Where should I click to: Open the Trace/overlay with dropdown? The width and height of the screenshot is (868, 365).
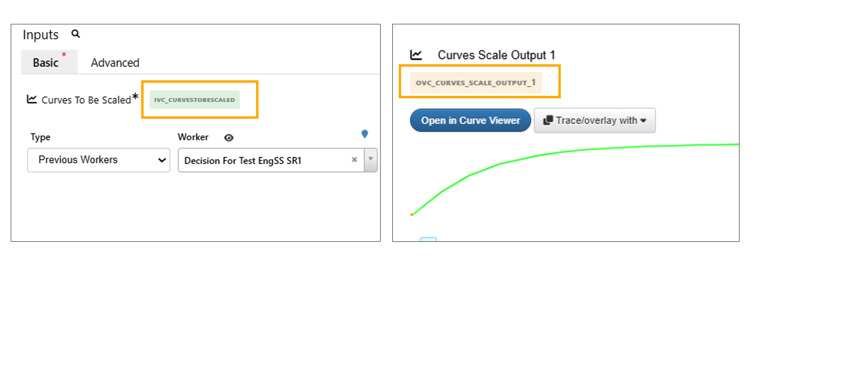point(594,121)
